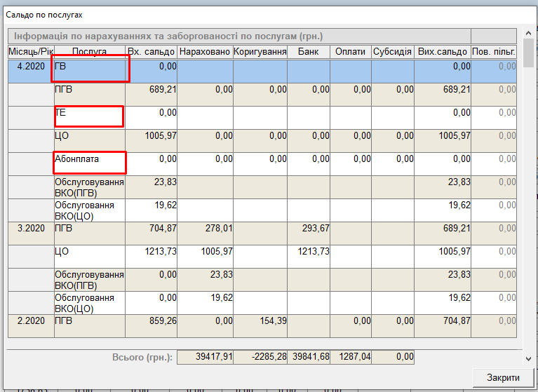Click the Місяць/Рік column header
538x392 pixels.
31,52
